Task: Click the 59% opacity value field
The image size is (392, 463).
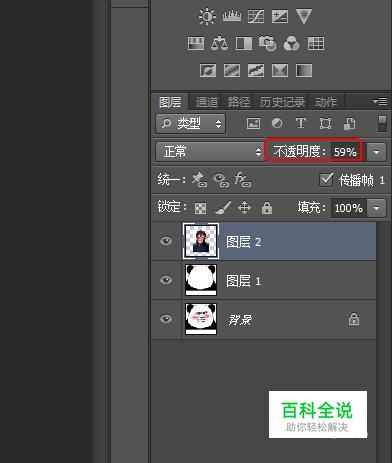Action: click(x=345, y=152)
